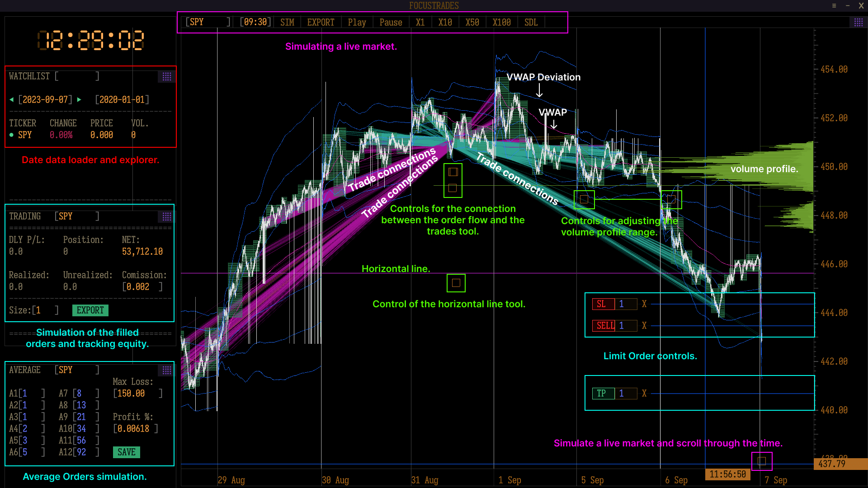The width and height of the screenshot is (868, 488).
Task: Edit the TP order quantity field
Action: [626, 393]
